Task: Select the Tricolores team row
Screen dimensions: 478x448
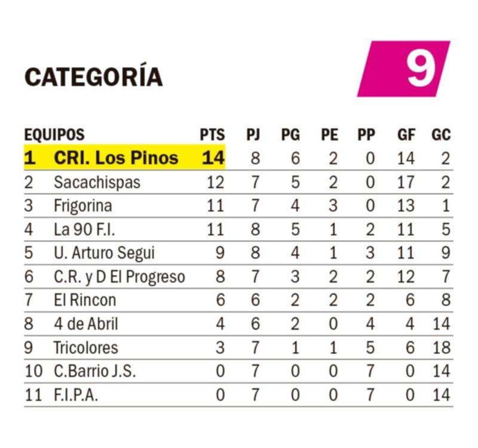Action: pos(238,348)
